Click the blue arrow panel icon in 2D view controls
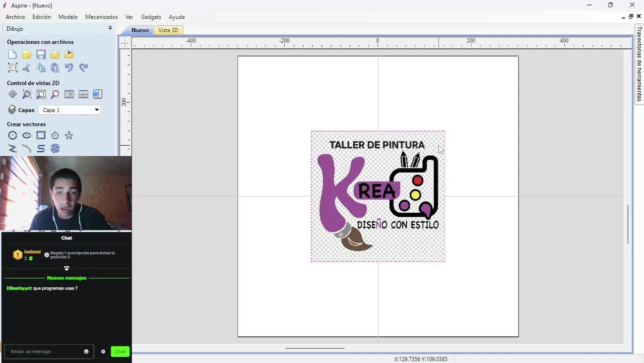Screen dimensions: 644x363 click(x=97, y=94)
